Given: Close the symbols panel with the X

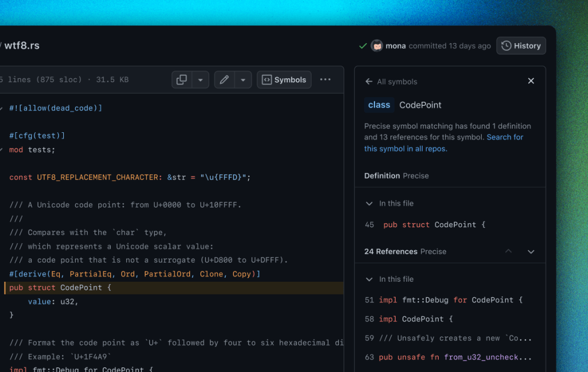Looking at the screenshot, I should click(x=531, y=80).
